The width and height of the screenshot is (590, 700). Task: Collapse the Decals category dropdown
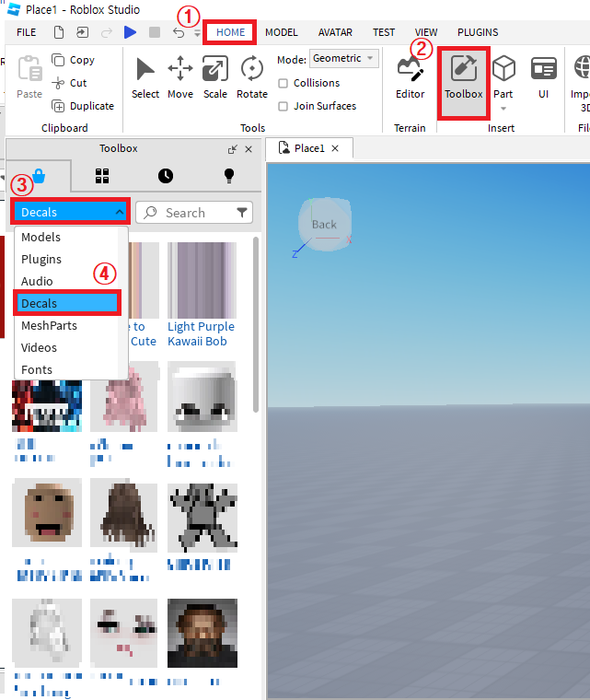coord(71,212)
